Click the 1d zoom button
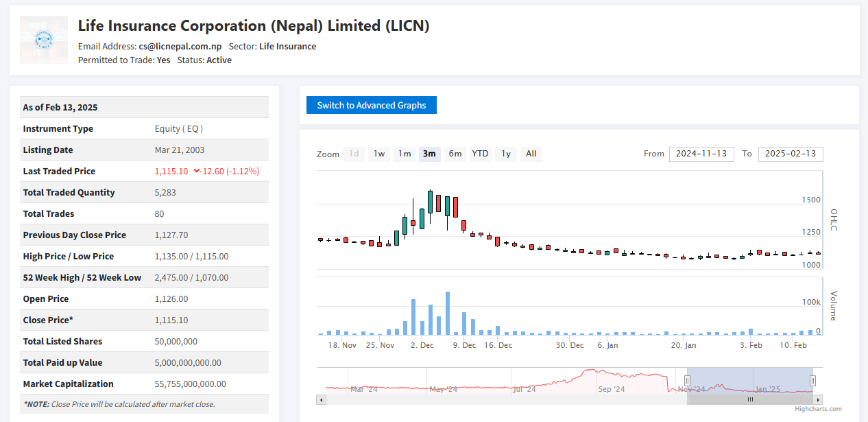 coord(354,154)
